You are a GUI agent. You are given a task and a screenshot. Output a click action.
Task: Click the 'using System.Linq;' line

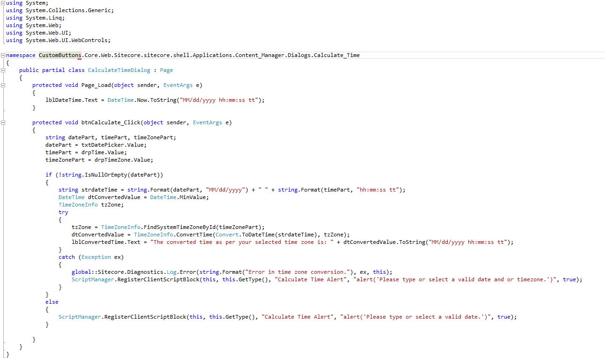36,18
